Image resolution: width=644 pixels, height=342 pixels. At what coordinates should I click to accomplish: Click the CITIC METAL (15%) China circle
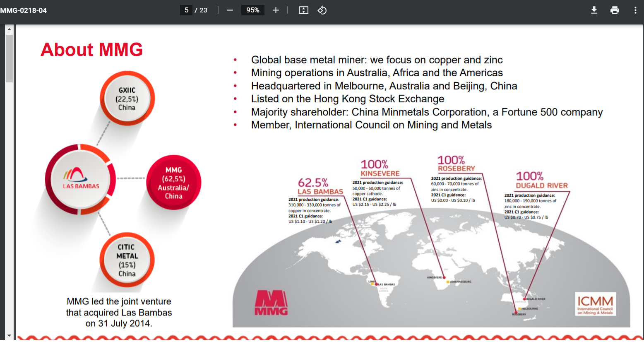click(x=127, y=260)
